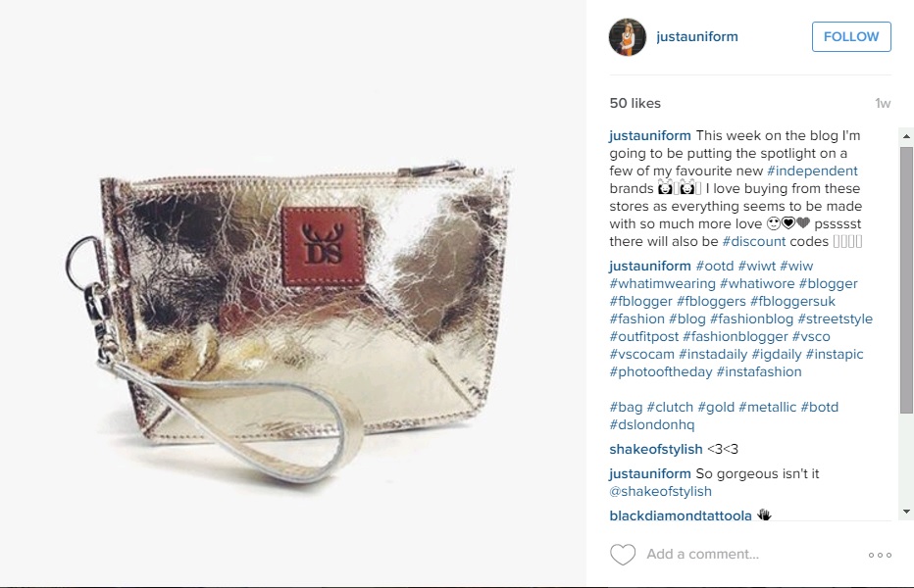Follow justauniform with the FOLLOW button

851,36
